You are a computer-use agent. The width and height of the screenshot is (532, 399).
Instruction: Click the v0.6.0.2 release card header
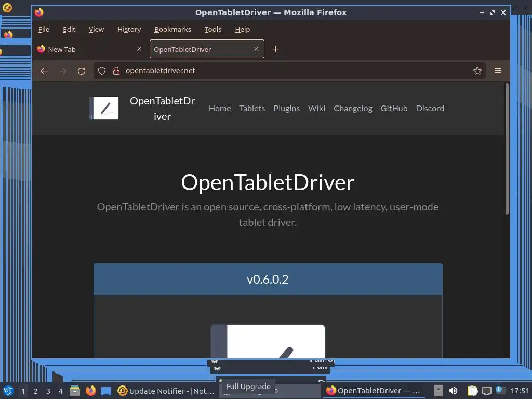268,279
